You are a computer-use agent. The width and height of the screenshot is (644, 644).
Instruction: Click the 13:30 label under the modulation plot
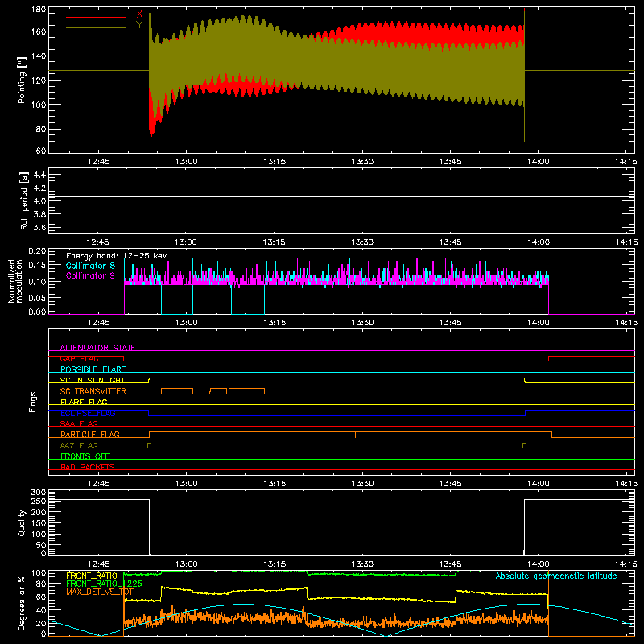[362, 323]
